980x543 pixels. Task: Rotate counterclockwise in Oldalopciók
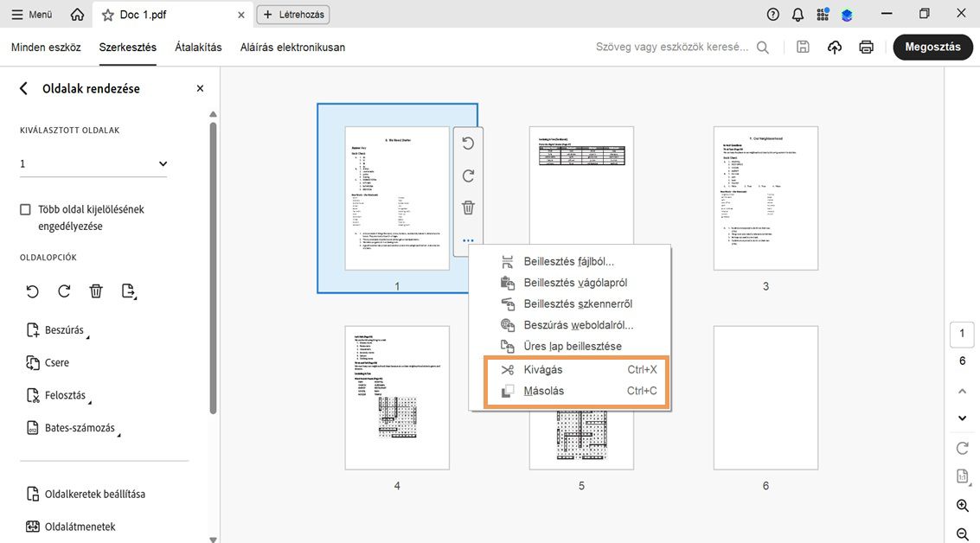click(x=33, y=291)
